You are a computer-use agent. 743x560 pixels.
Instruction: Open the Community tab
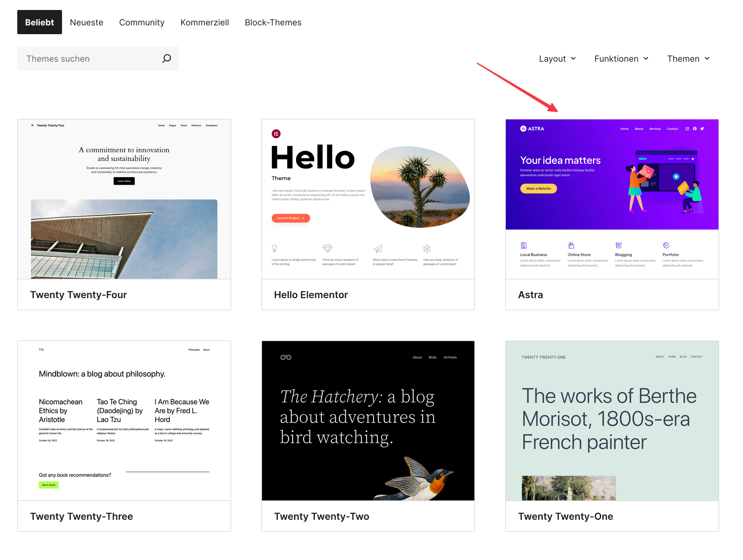pyautogui.click(x=142, y=22)
